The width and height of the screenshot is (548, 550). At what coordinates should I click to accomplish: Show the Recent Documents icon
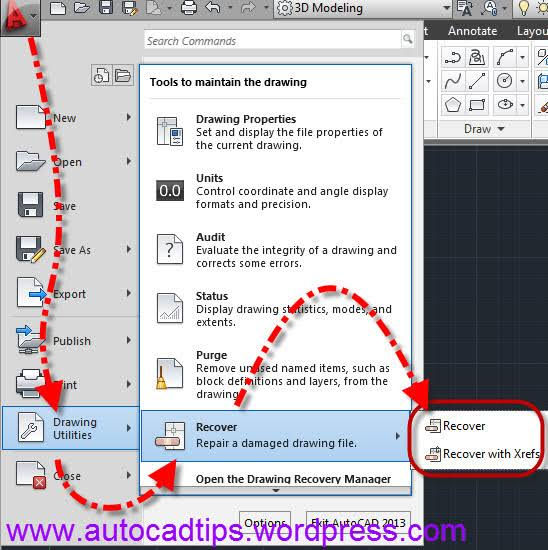101,75
